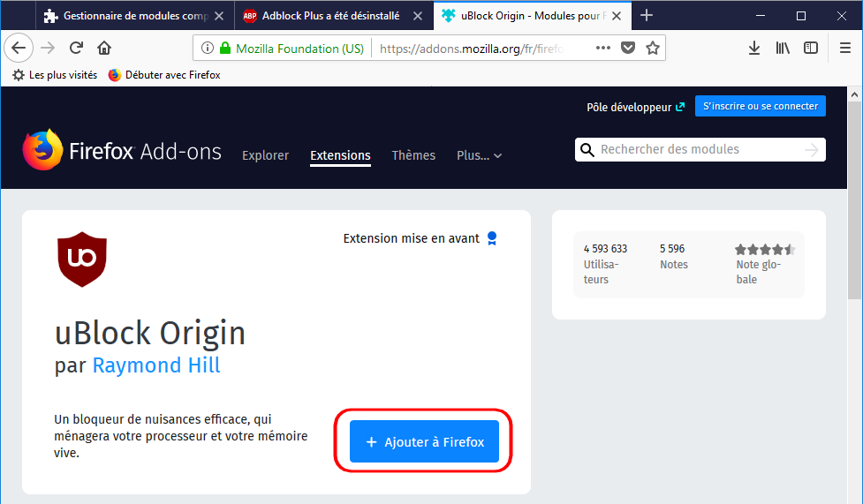Image resolution: width=863 pixels, height=504 pixels.
Task: Bookmark this page with the star
Action: (x=653, y=48)
